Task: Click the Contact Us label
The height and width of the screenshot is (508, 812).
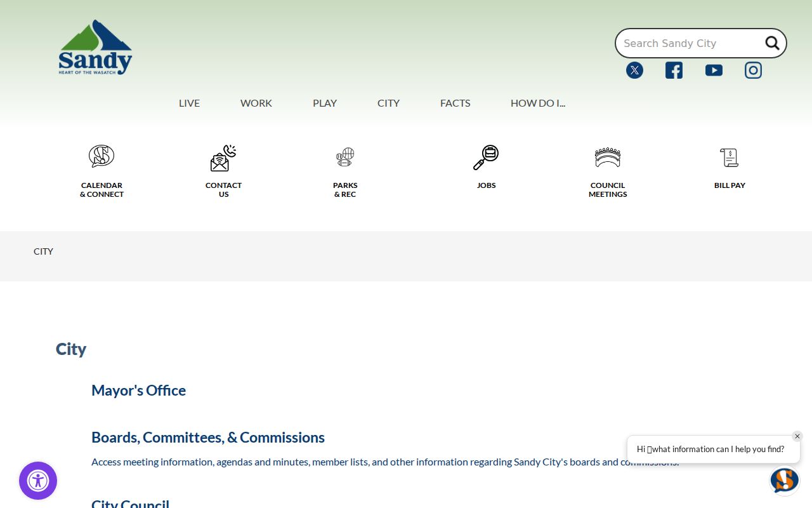Action: click(223, 190)
